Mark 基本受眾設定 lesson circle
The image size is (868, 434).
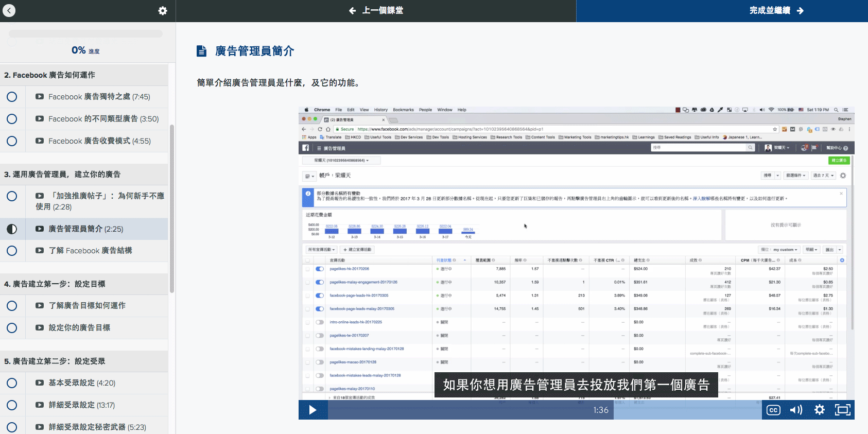click(x=12, y=383)
